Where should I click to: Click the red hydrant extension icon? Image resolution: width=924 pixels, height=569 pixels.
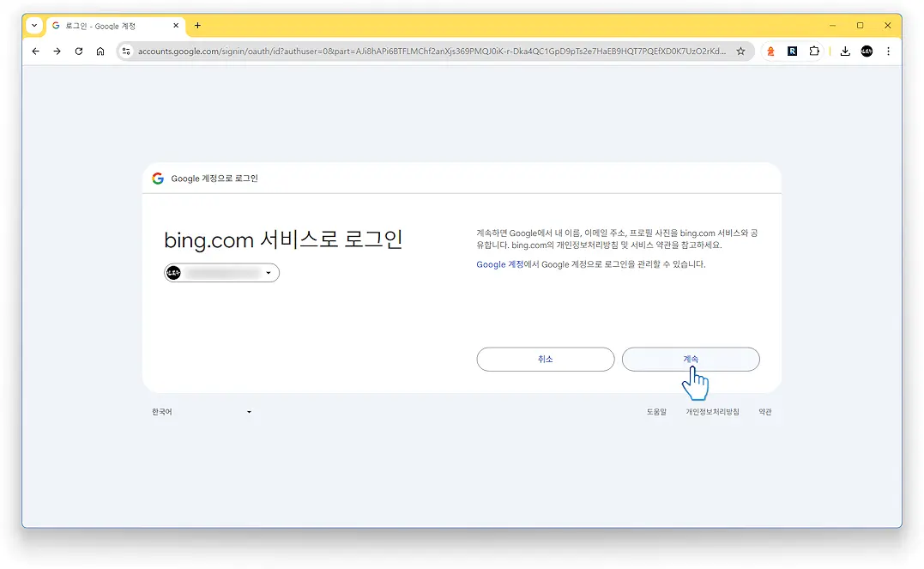tap(770, 51)
